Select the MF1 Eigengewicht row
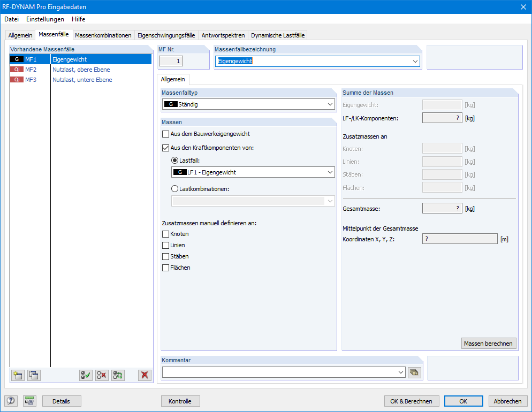The width and height of the screenshot is (532, 412). pyautogui.click(x=81, y=59)
